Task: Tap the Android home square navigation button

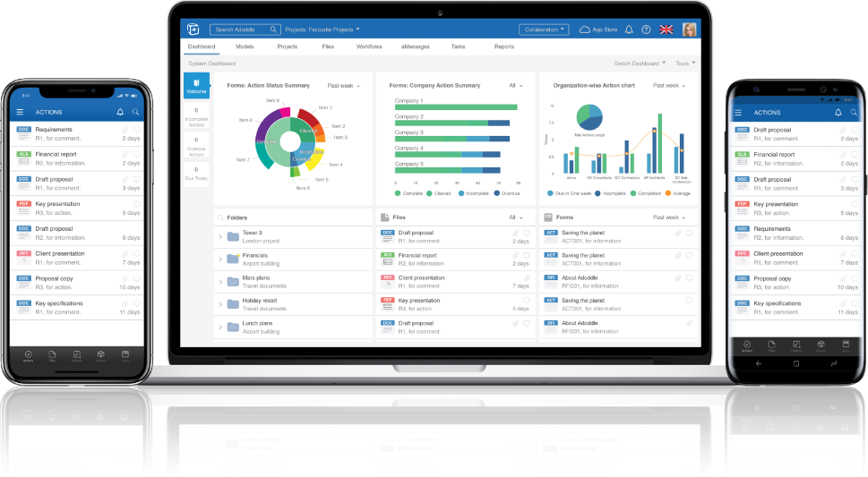Action: [x=796, y=363]
